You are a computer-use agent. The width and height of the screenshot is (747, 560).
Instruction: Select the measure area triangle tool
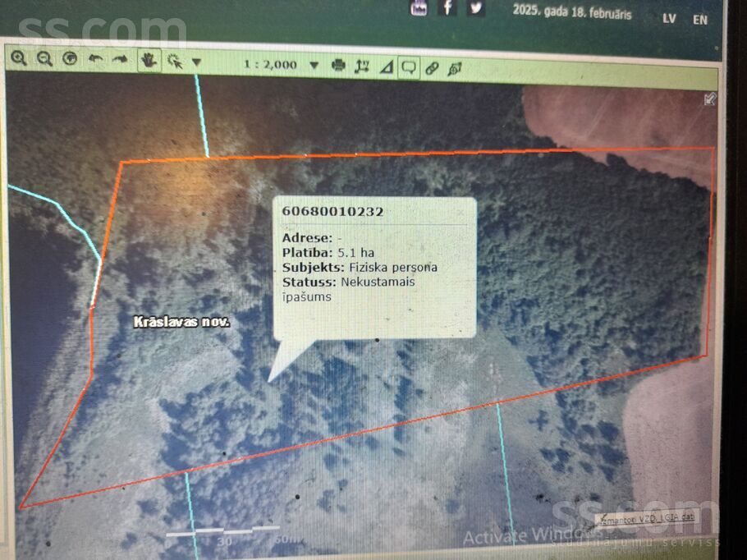tap(386, 67)
